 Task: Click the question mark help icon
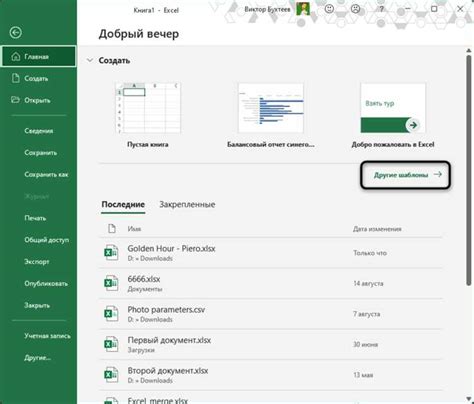[382, 9]
